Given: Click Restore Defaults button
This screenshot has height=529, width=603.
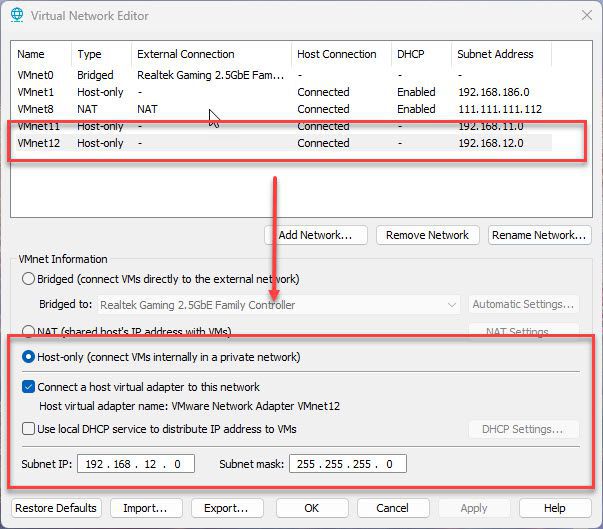Looking at the screenshot, I should point(56,508).
